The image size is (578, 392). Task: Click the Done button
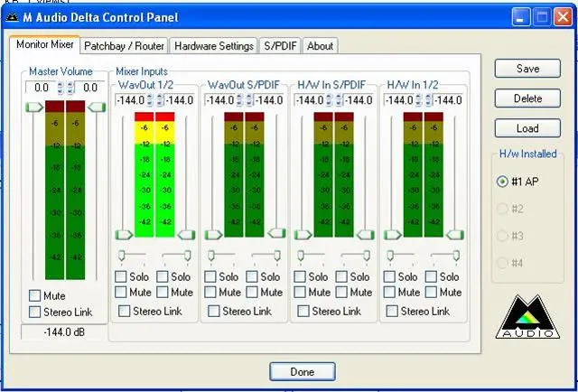(302, 371)
